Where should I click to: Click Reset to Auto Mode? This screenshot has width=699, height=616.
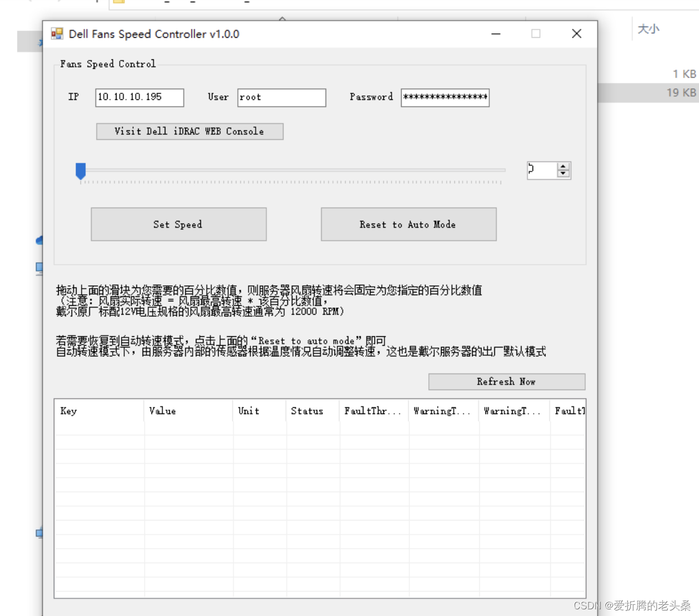(x=408, y=224)
